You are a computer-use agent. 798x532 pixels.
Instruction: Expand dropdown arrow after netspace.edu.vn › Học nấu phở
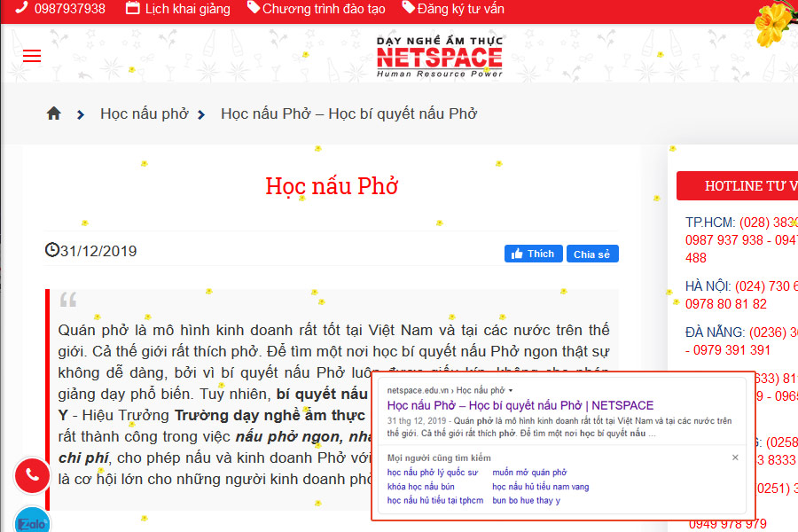pyautogui.click(x=510, y=390)
